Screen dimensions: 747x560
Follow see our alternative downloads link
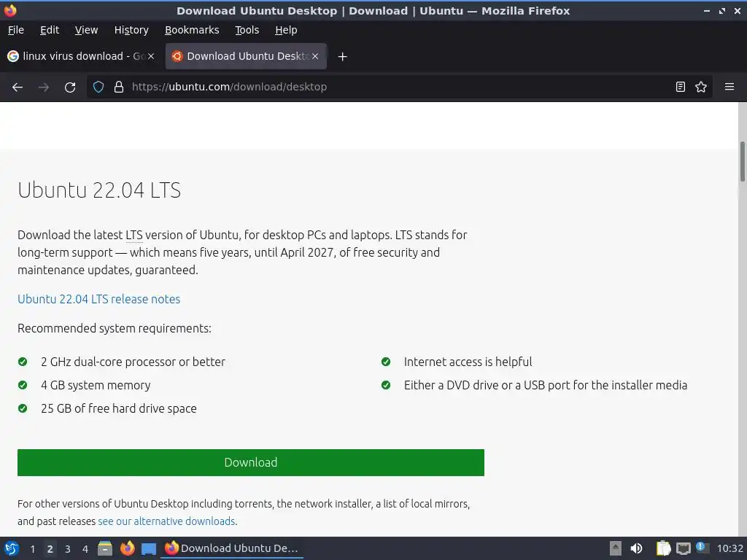click(x=167, y=521)
